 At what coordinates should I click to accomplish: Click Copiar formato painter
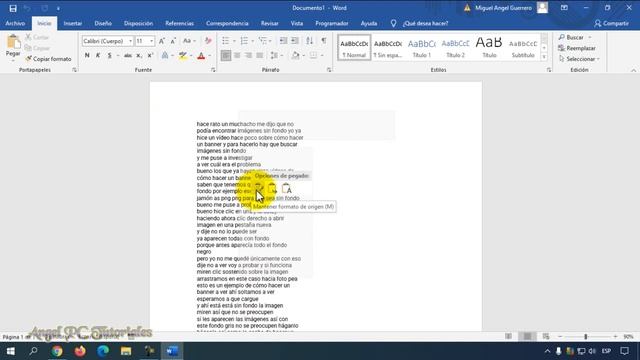[x=48, y=59]
